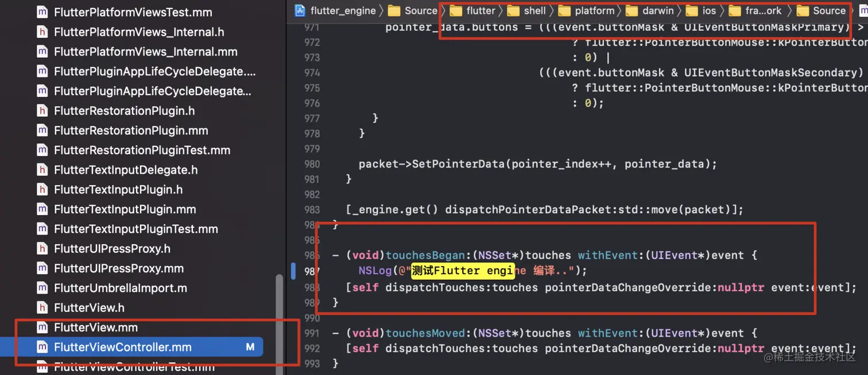Image resolution: width=868 pixels, height=375 pixels.
Task: Select FlutterUIPressProxy.mm file
Action: coord(119,268)
